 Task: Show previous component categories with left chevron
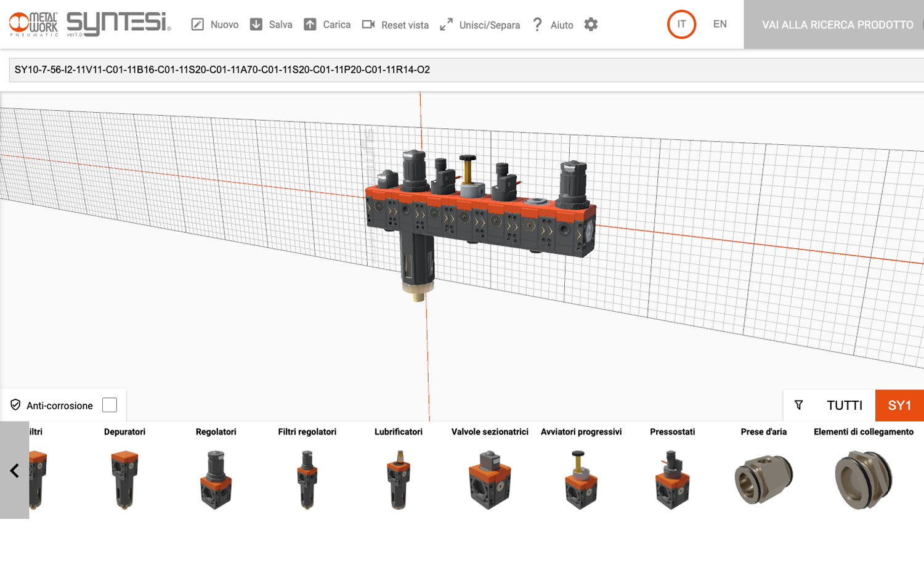(15, 470)
